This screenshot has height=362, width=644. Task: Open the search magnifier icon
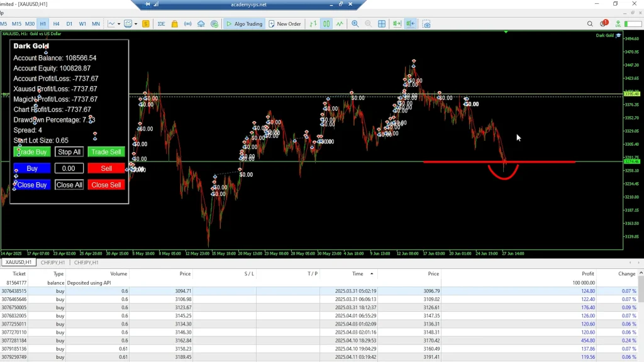590,24
